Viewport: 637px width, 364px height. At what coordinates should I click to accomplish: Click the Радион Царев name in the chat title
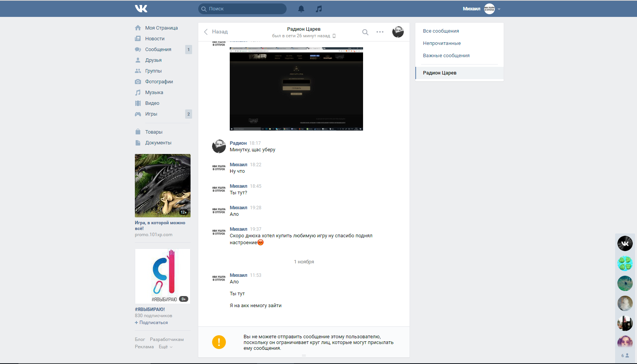pos(304,29)
